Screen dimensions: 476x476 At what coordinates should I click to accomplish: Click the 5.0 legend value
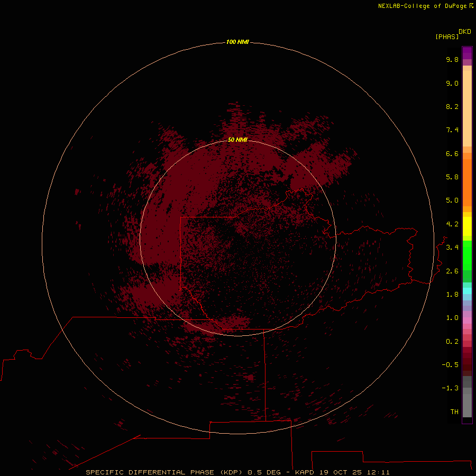pyautogui.click(x=452, y=200)
